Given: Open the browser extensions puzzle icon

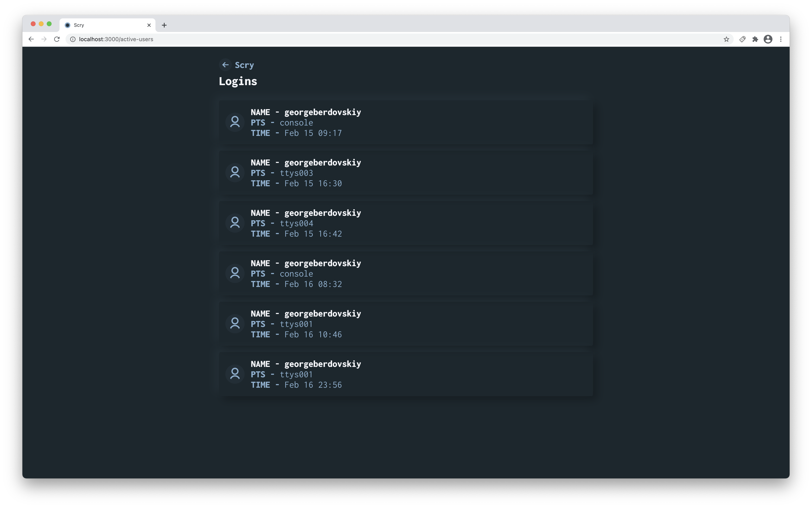Looking at the screenshot, I should 755,39.
